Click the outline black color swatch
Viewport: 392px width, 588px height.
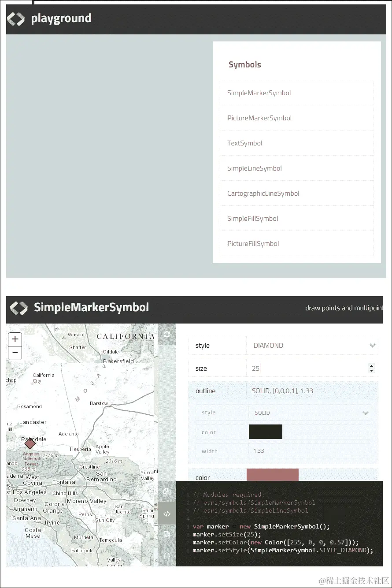[265, 432]
